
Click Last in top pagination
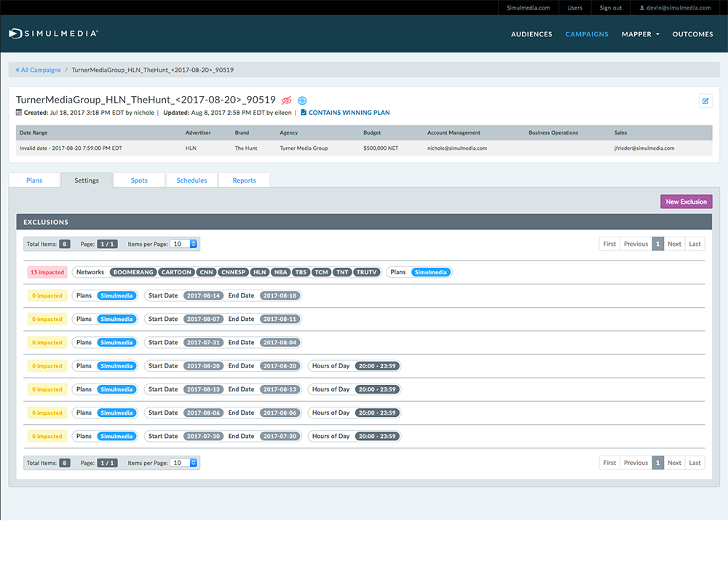[x=695, y=244]
